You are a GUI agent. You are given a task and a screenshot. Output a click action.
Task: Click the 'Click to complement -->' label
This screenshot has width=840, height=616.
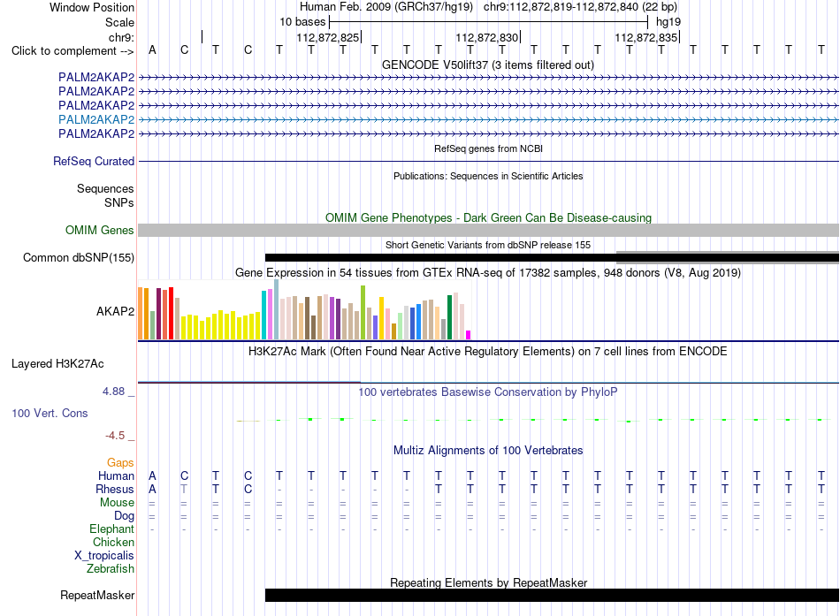pyautogui.click(x=73, y=51)
